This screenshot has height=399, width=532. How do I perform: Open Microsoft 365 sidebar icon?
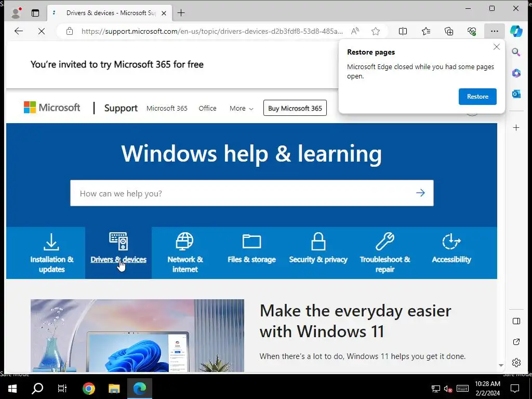(516, 73)
